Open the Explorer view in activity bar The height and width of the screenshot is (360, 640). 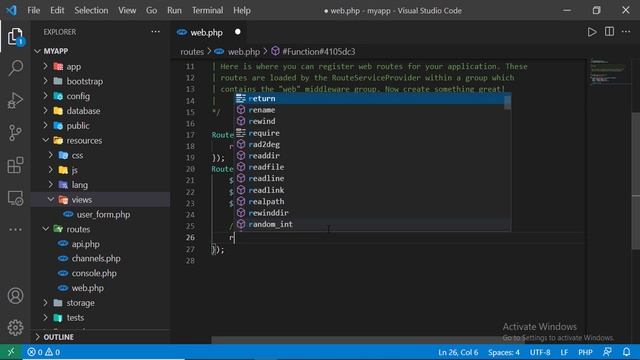(15, 37)
